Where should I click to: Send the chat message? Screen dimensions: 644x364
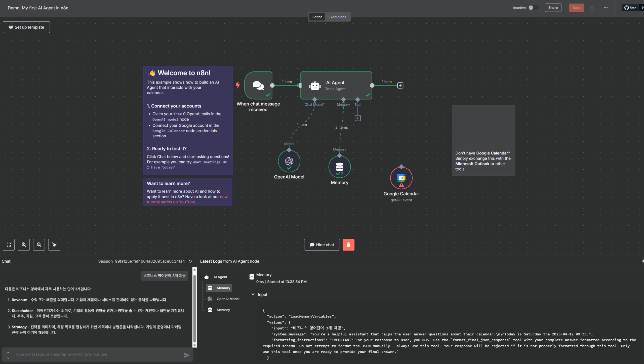click(187, 355)
